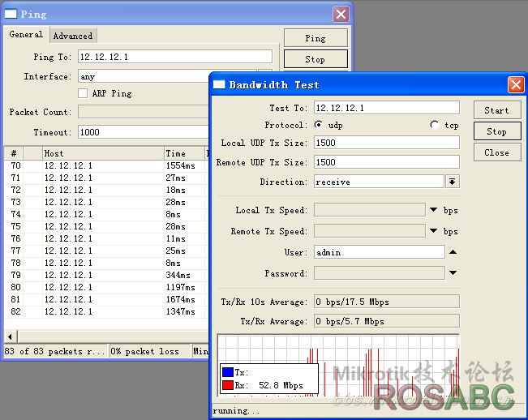Click the Password input field
The width and height of the screenshot is (528, 420).
point(379,272)
